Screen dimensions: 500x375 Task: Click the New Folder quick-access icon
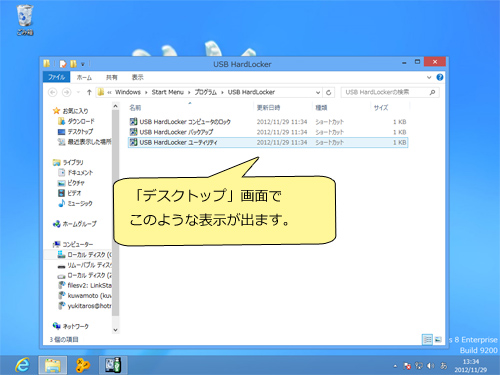73,64
